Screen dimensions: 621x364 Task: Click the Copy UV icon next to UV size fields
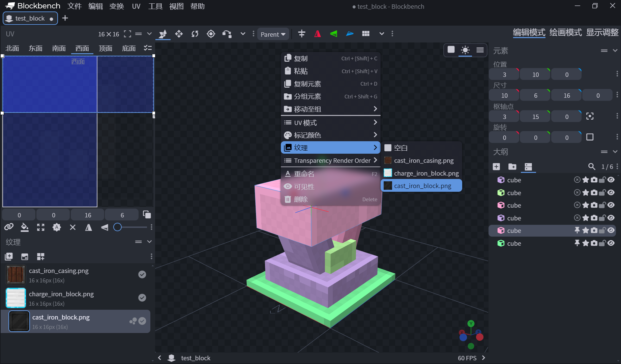click(x=147, y=215)
